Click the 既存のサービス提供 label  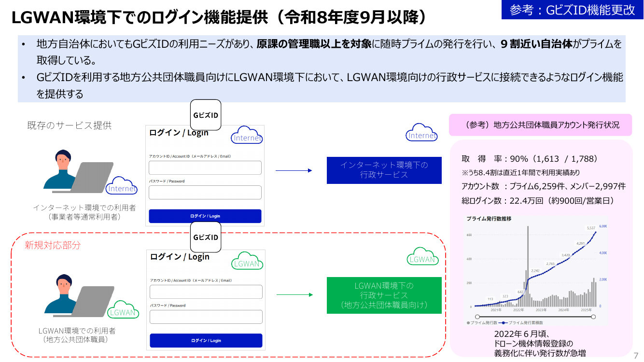coord(70,125)
